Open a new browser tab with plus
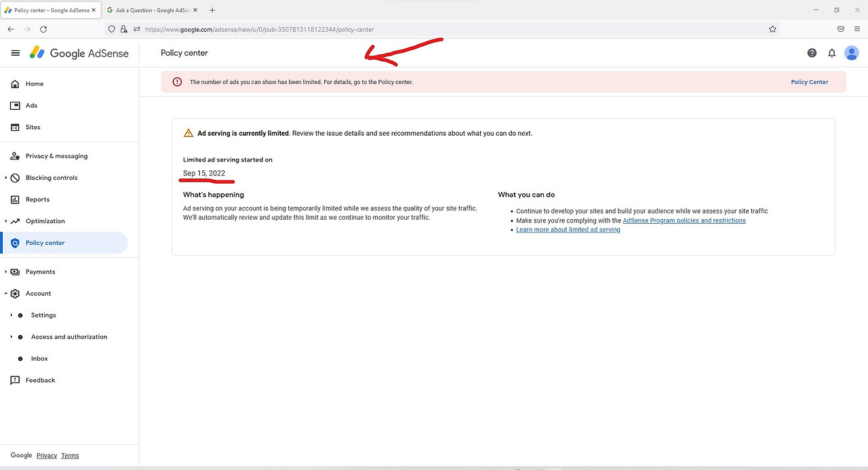 click(x=212, y=10)
